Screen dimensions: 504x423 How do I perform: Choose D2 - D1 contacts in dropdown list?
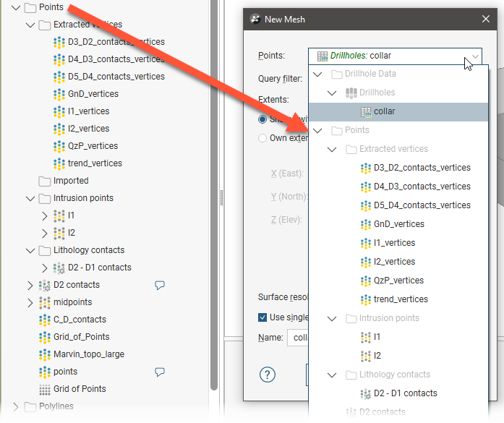tap(405, 393)
